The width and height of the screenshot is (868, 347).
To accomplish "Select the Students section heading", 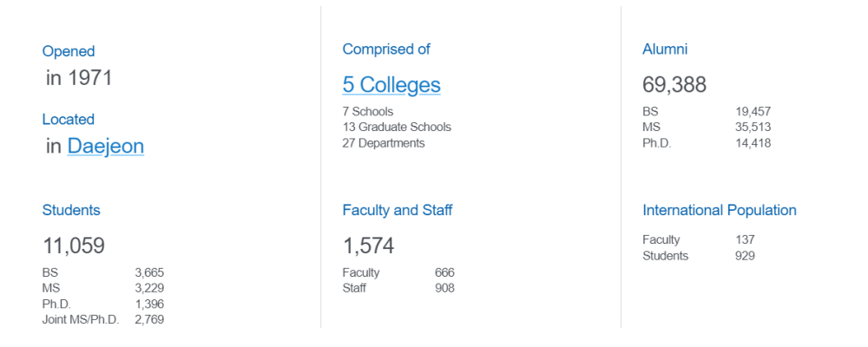I will click(x=71, y=210).
